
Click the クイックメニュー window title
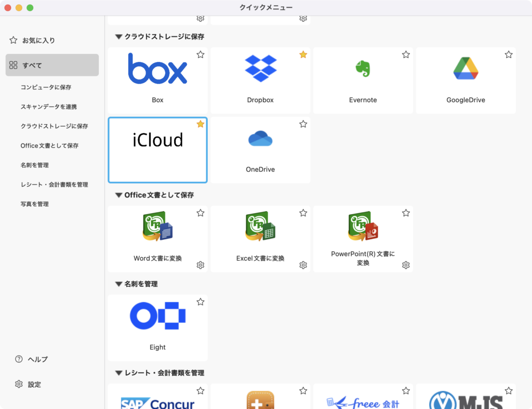(x=266, y=7)
